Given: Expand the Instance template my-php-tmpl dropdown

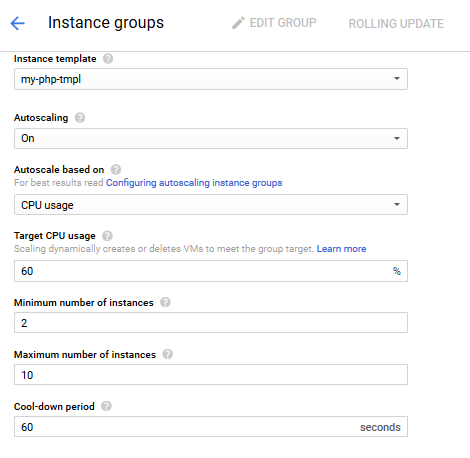Looking at the screenshot, I should [211, 79].
